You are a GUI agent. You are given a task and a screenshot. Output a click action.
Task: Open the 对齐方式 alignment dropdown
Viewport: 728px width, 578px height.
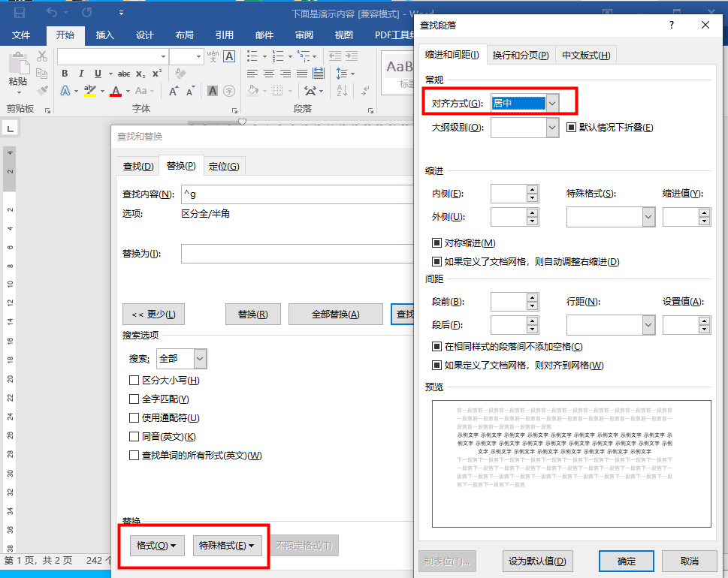coord(524,101)
